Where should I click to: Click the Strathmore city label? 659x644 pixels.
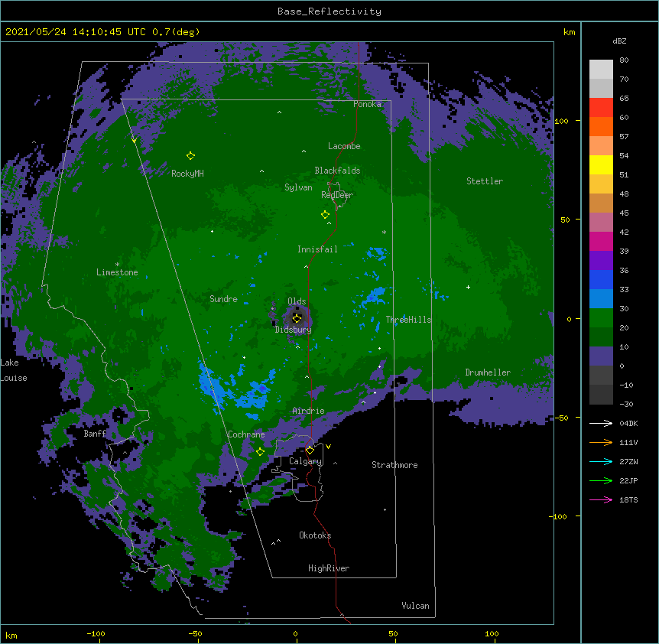click(394, 465)
